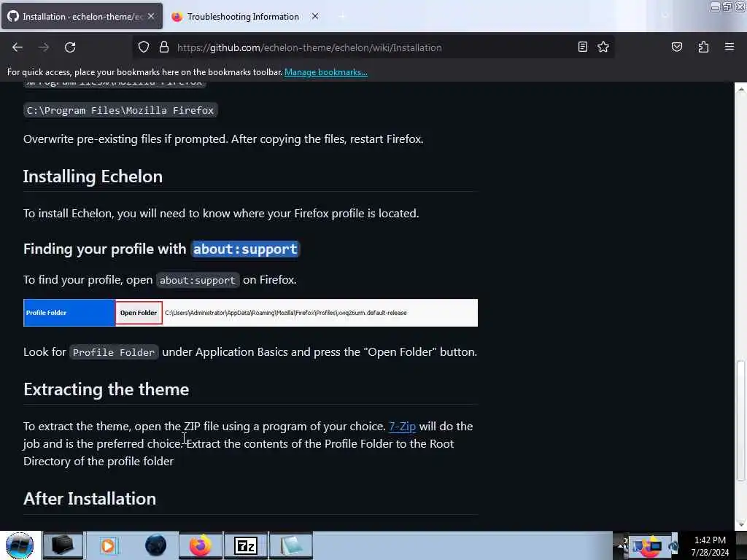Open the extensions puzzle icon
This screenshot has width=747, height=560.
click(703, 47)
